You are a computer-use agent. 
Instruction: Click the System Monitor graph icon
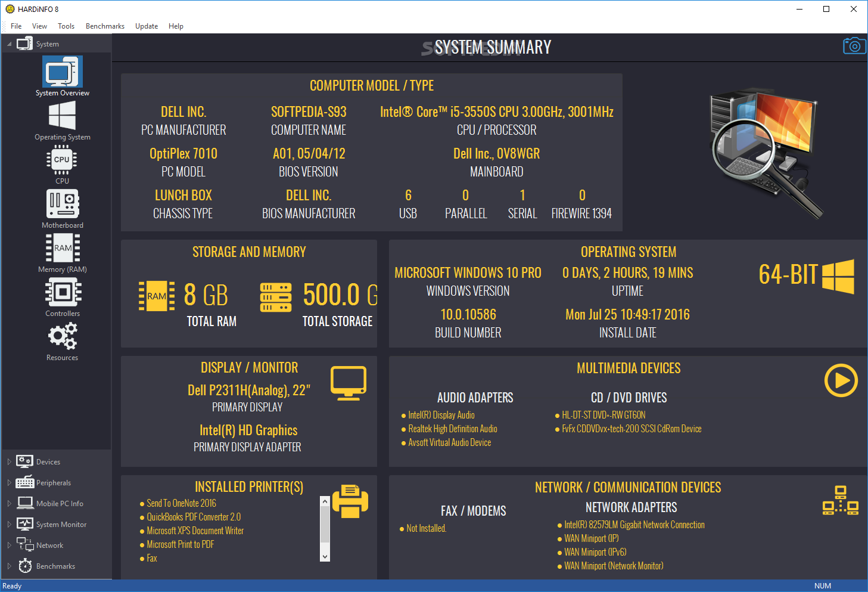tap(25, 524)
